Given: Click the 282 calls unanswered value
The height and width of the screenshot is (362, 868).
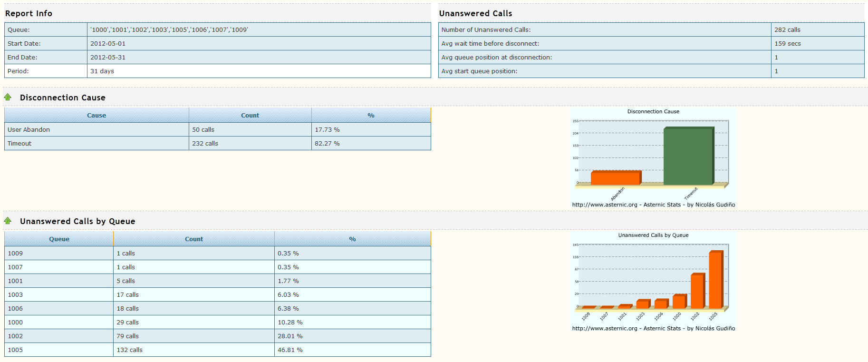Looking at the screenshot, I should coord(787,29).
